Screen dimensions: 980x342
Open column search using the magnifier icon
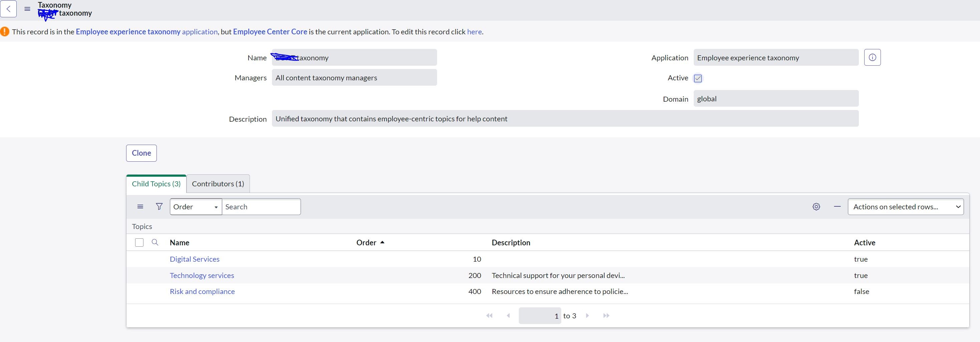(x=155, y=242)
